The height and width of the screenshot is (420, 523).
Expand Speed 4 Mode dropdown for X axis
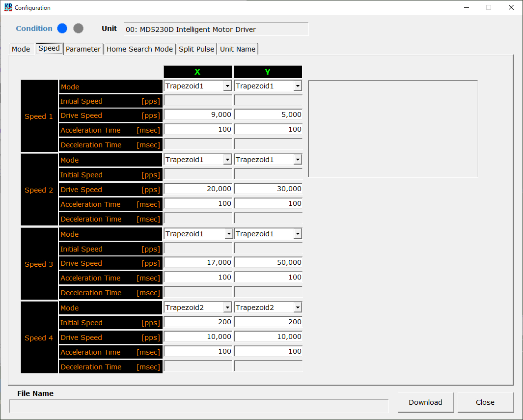pos(227,308)
